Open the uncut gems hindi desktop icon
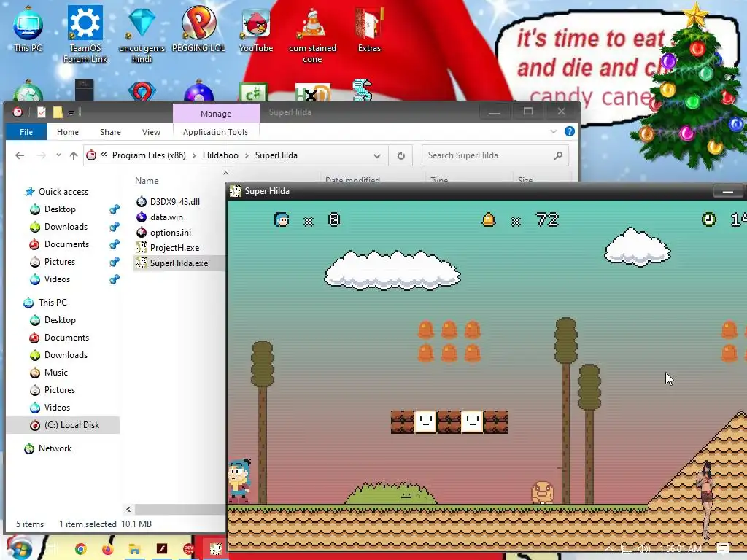This screenshot has width=747, height=560. pyautogui.click(x=142, y=34)
